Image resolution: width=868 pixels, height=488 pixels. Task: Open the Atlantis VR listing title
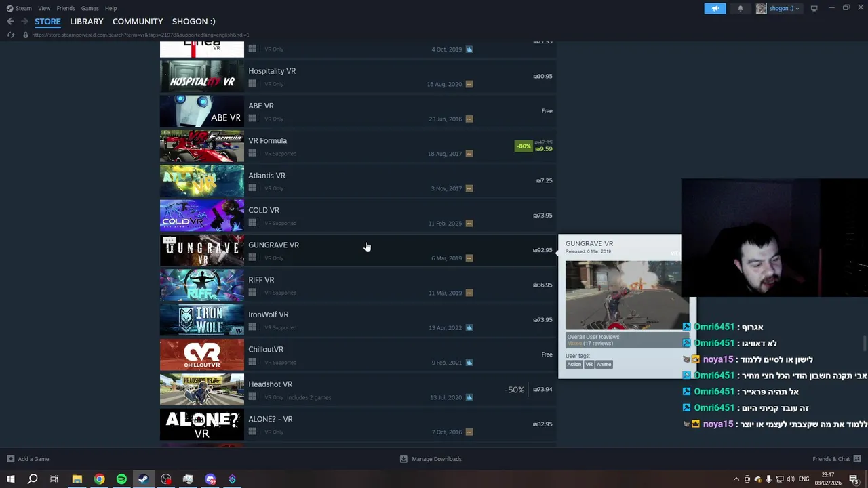(x=267, y=175)
